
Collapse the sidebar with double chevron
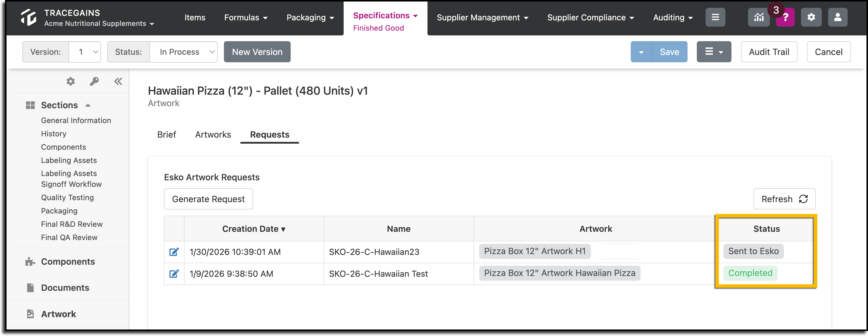[x=118, y=81]
